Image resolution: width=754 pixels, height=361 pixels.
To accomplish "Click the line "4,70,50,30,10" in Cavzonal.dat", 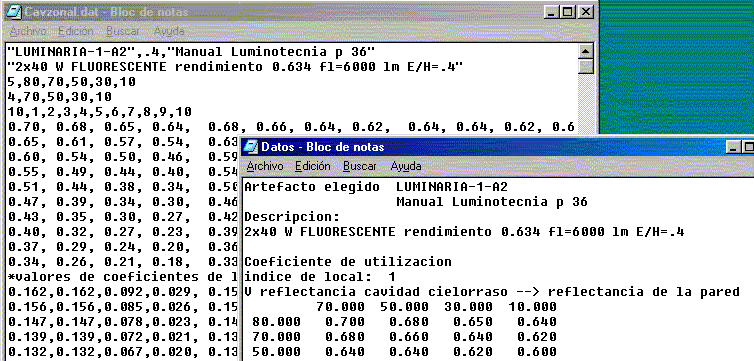I will point(60,97).
